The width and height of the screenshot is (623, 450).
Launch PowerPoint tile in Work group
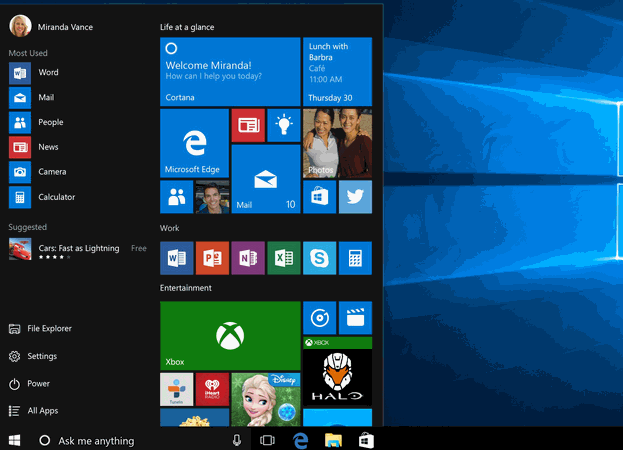pyautogui.click(x=213, y=258)
